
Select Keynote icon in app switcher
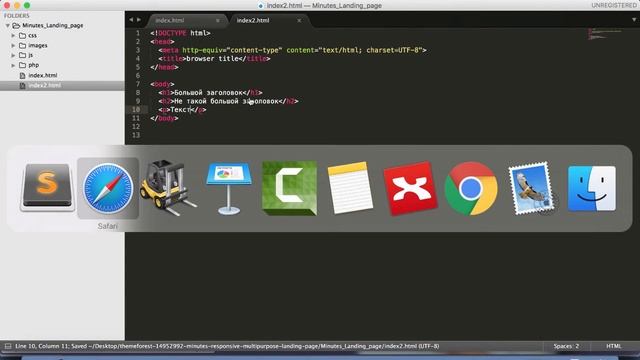[229, 188]
